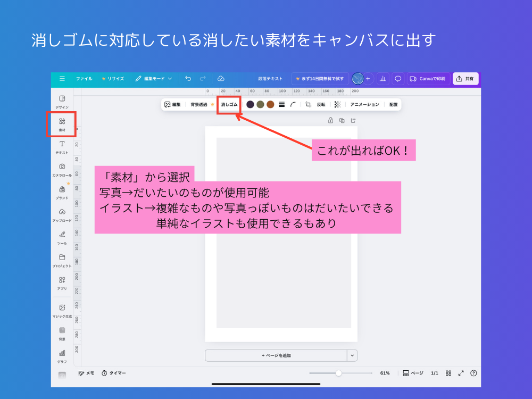
Task: Click the 共有 button
Action: [x=465, y=78]
